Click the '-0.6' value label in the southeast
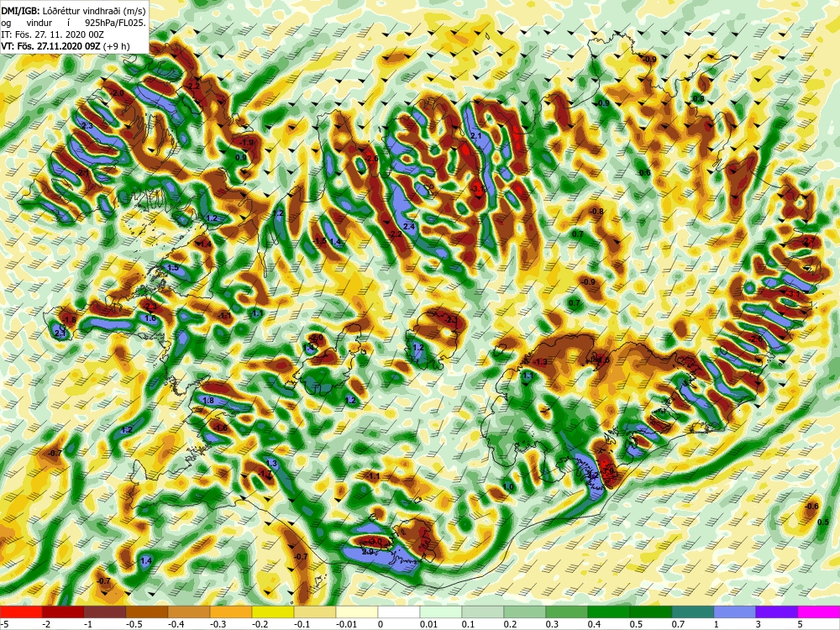 coord(812,507)
